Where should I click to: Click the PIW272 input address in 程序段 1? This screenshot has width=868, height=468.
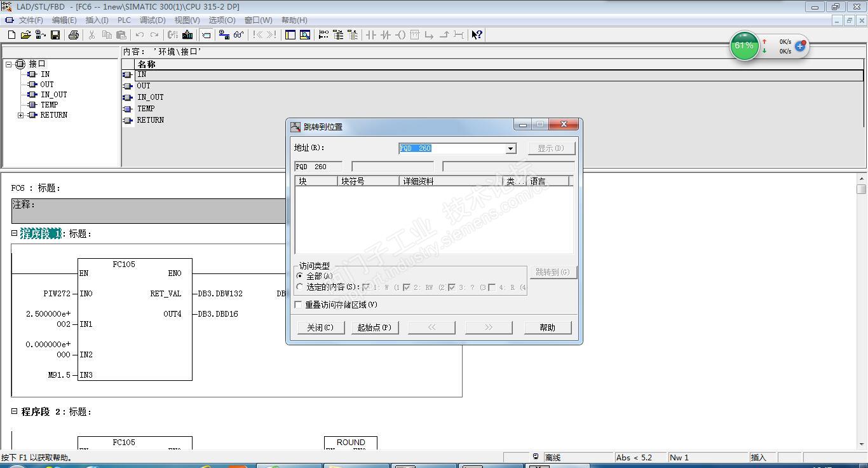57,294
